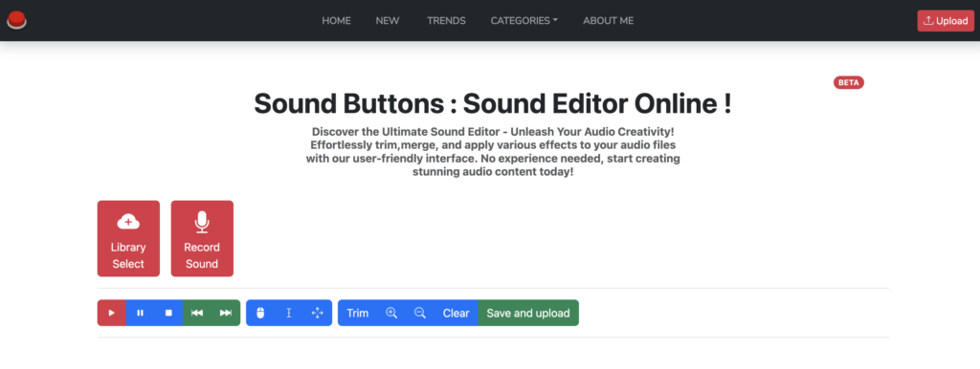Pause the audio playback
The image size is (980, 369).
point(140,313)
